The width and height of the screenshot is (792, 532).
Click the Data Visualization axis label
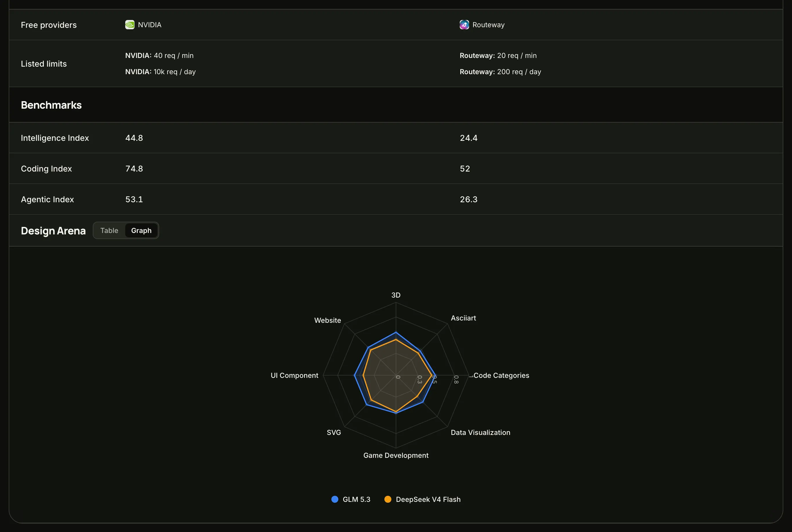480,433
